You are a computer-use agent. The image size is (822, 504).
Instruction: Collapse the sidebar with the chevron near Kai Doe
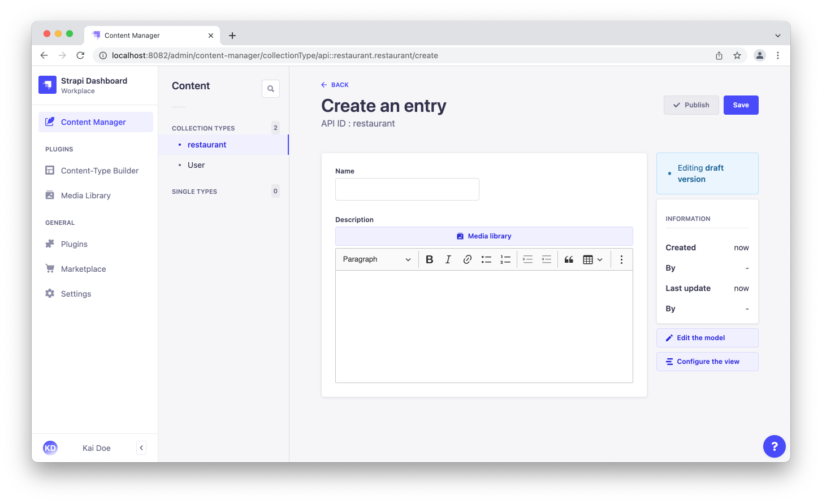tap(141, 447)
